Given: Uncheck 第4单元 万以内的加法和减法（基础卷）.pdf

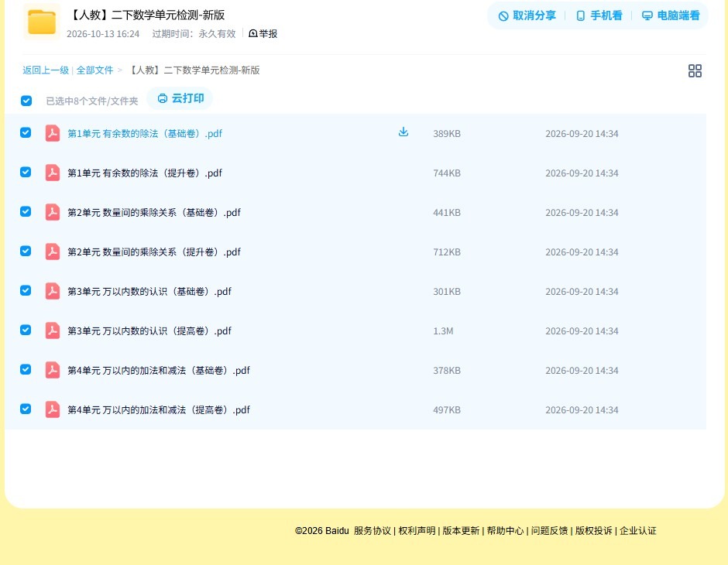Looking at the screenshot, I should pos(26,369).
